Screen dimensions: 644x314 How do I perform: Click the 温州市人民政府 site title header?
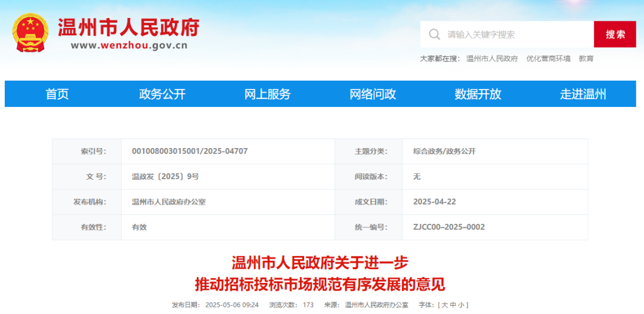[128, 27]
